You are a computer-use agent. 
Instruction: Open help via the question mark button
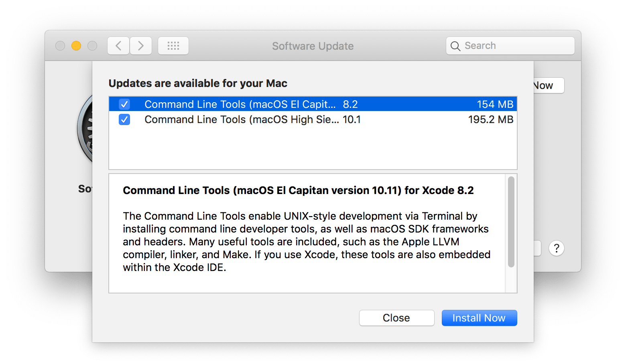pos(557,248)
